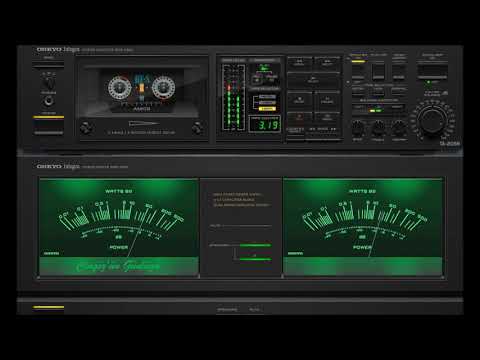Toggle the third switch in the top row
The height and width of the screenshot is (360, 480).
[x=399, y=71]
